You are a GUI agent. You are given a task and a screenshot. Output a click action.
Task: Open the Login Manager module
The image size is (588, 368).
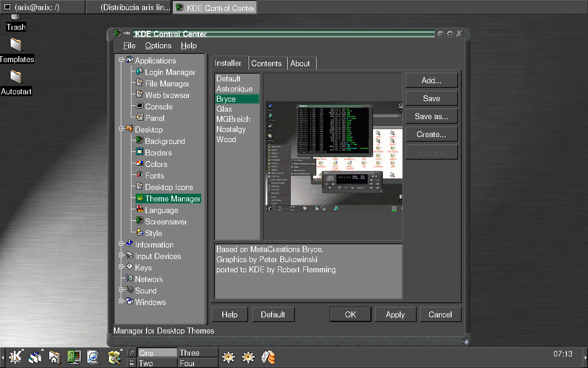pos(165,72)
